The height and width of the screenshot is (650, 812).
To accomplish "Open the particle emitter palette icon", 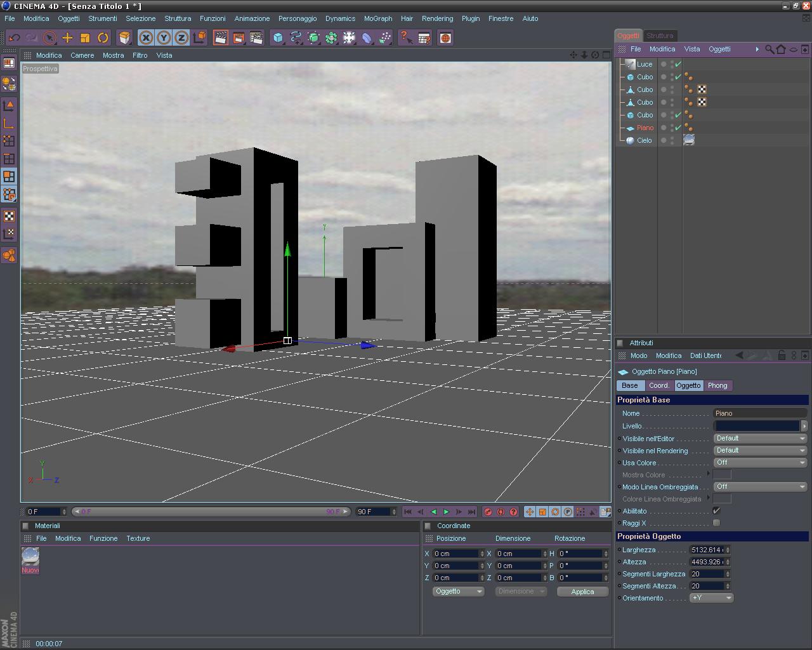I will point(384,38).
